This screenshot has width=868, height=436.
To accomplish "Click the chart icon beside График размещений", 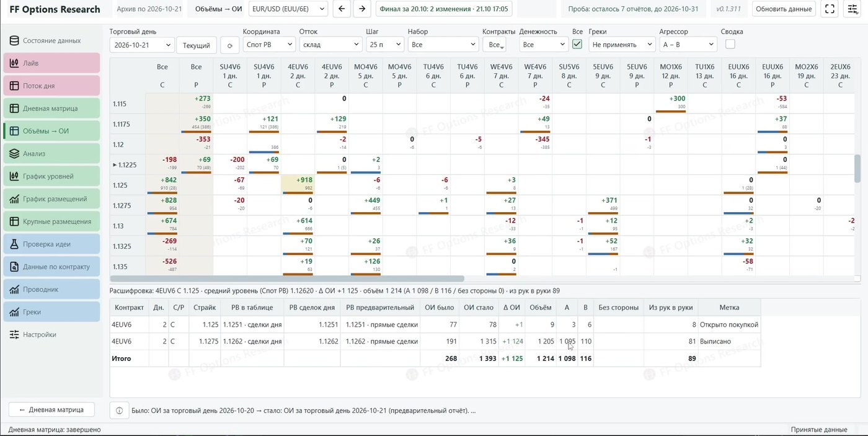I will (x=14, y=199).
